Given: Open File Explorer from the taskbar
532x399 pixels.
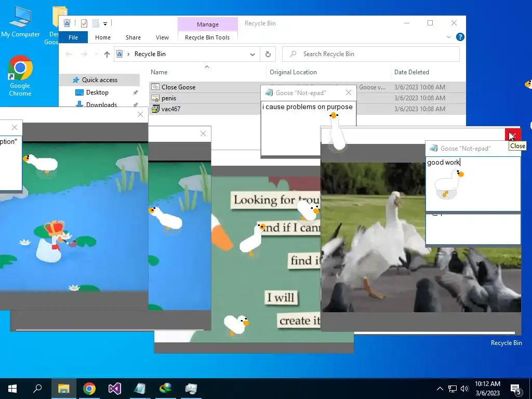Looking at the screenshot, I should [x=63, y=389].
